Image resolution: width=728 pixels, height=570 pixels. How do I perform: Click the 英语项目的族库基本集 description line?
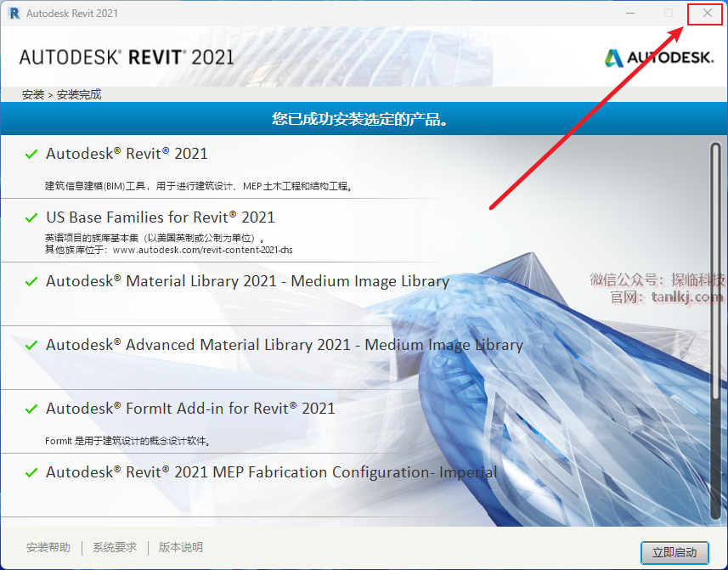tap(155, 238)
